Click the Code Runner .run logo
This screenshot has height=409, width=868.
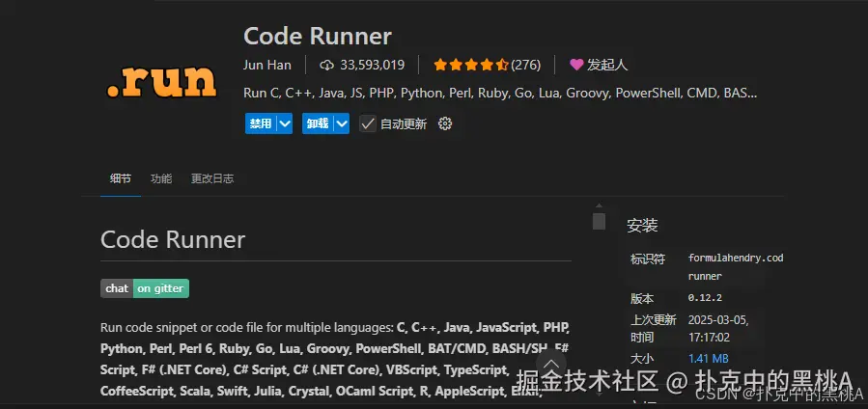pyautogui.click(x=161, y=82)
